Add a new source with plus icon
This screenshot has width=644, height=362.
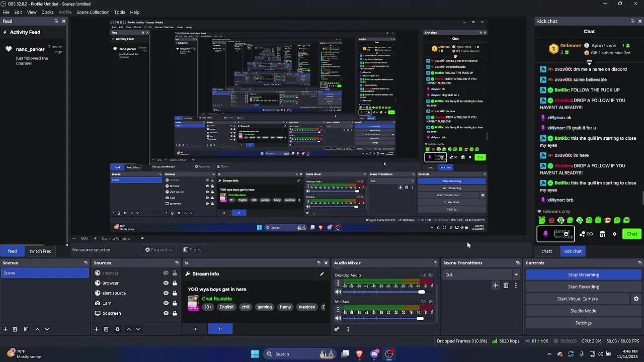97,329
